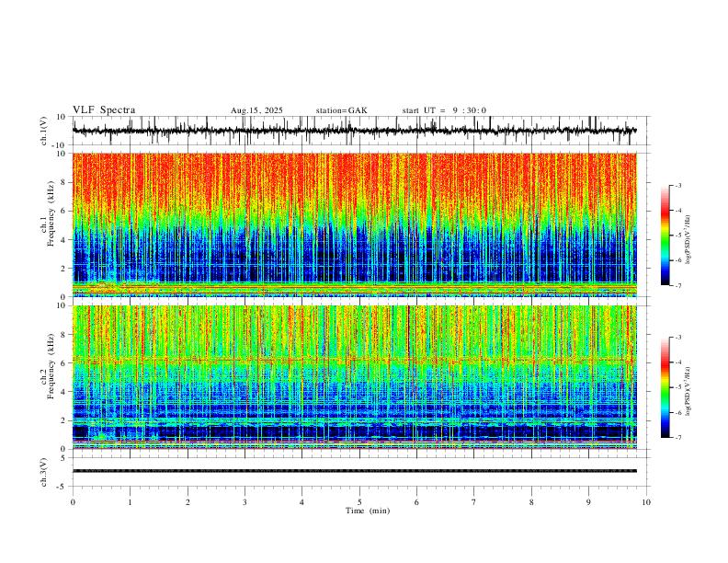Click the time axis tick label '5'
Image resolution: width=728 pixels, height=563 pixels.
pos(359,502)
